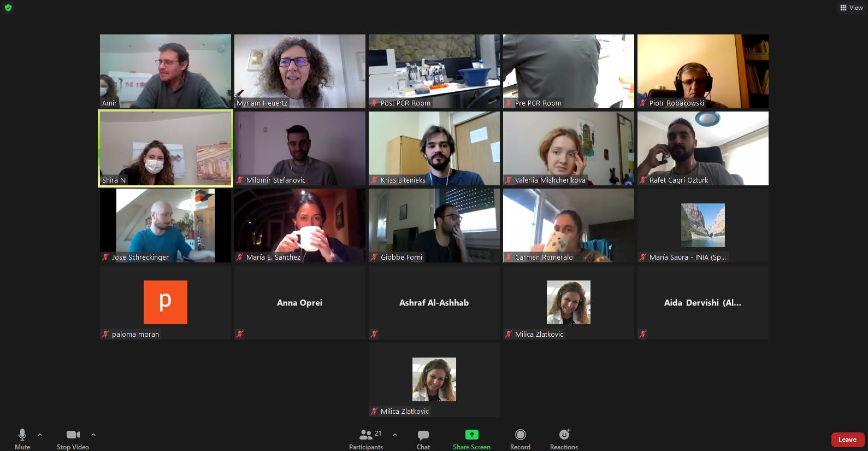Start recording with Record button
The height and width of the screenshot is (451, 868).
point(520,439)
